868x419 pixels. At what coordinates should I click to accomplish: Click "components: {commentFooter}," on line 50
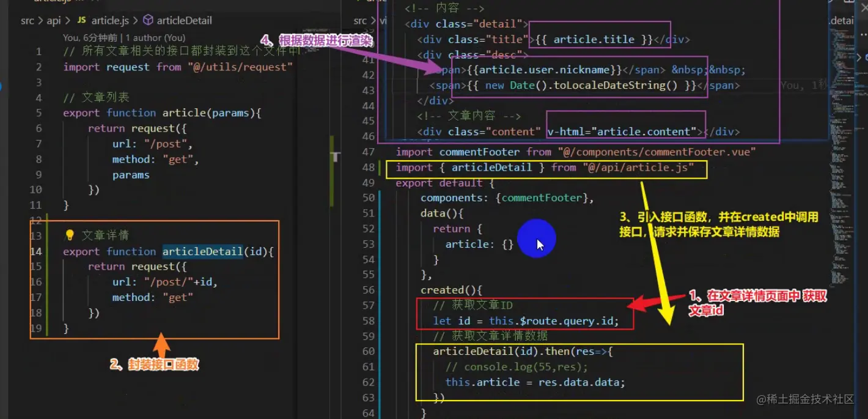pyautogui.click(x=507, y=198)
